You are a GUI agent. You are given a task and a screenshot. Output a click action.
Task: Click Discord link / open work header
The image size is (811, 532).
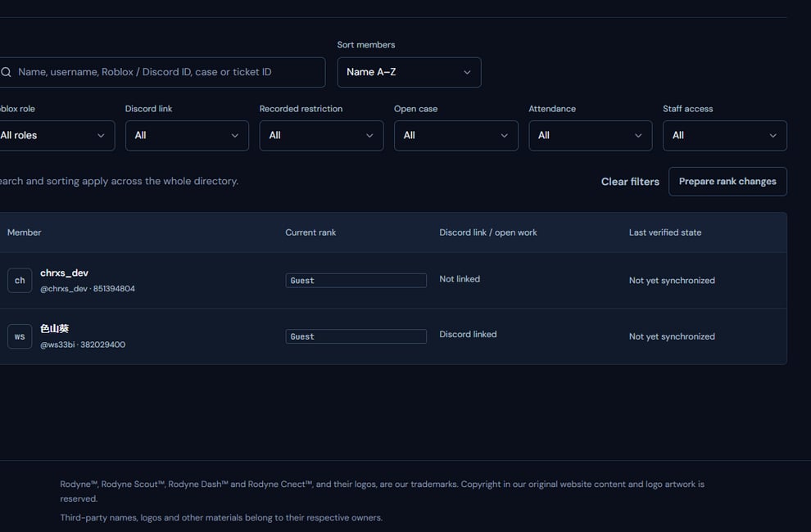point(487,232)
